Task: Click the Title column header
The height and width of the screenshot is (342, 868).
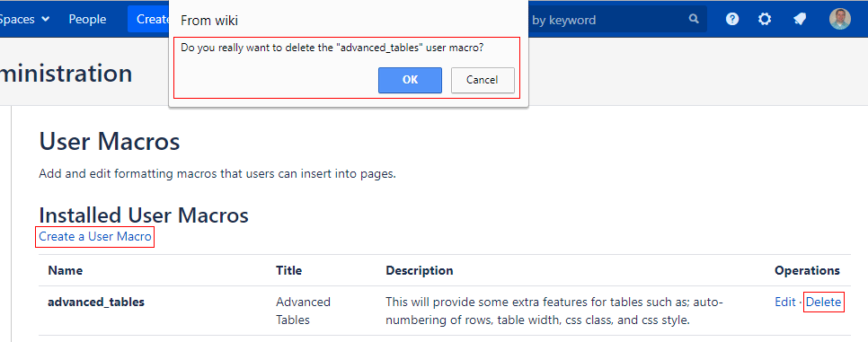Action: click(x=289, y=270)
